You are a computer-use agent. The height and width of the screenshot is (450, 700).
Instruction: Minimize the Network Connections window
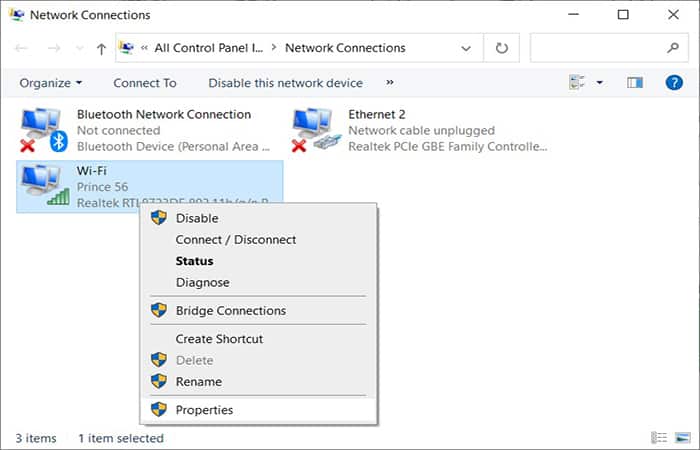pyautogui.click(x=573, y=14)
